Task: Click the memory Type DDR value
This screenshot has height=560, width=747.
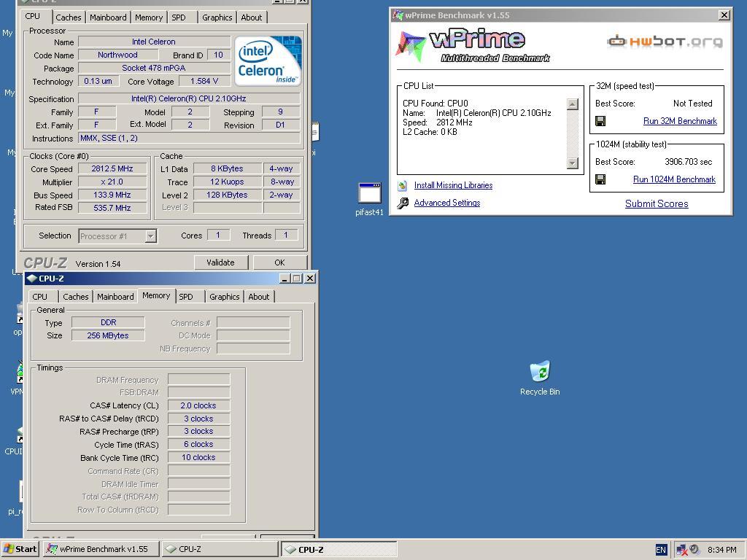Action: pyautogui.click(x=108, y=322)
